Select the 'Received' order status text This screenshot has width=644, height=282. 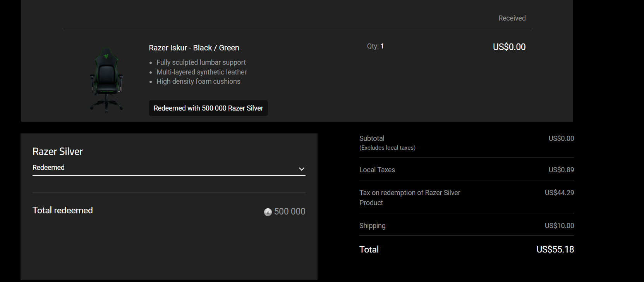(x=512, y=18)
